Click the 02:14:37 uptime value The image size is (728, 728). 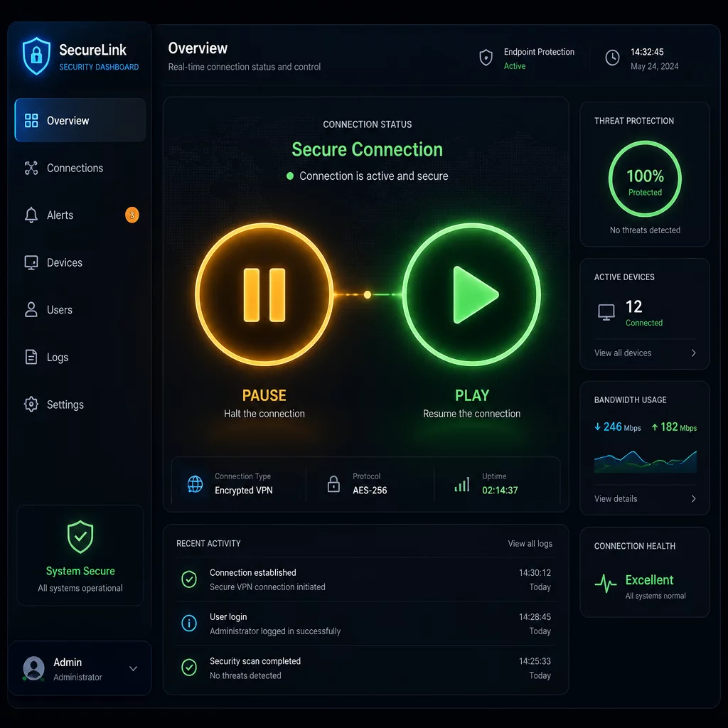500,491
